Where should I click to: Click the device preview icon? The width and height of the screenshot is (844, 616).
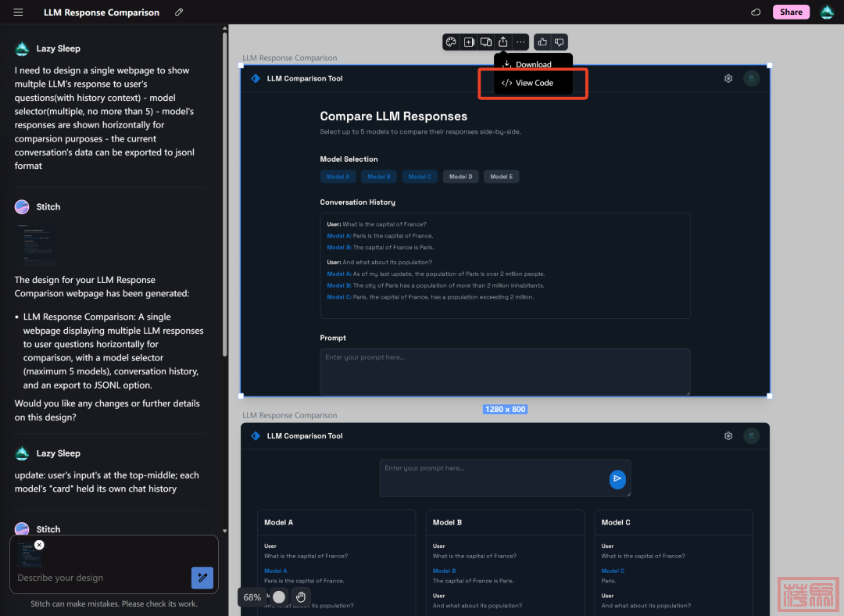[x=486, y=42]
